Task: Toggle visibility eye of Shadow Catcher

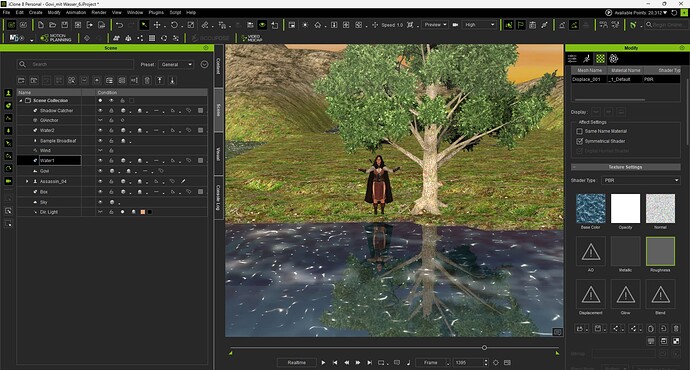Action: 100,110
